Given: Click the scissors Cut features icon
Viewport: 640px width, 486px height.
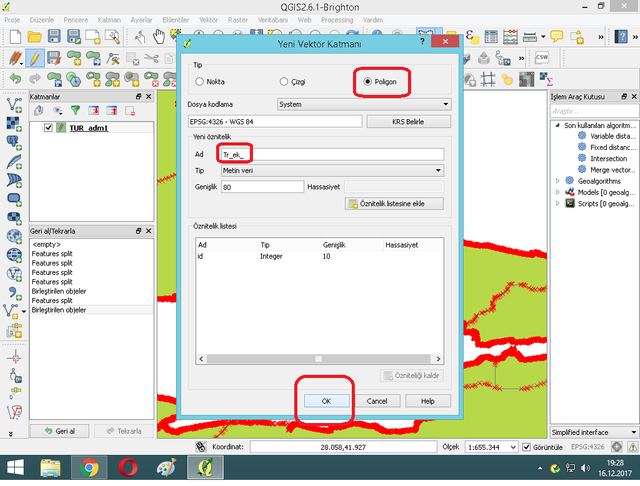Looking at the screenshot, I should (152, 58).
